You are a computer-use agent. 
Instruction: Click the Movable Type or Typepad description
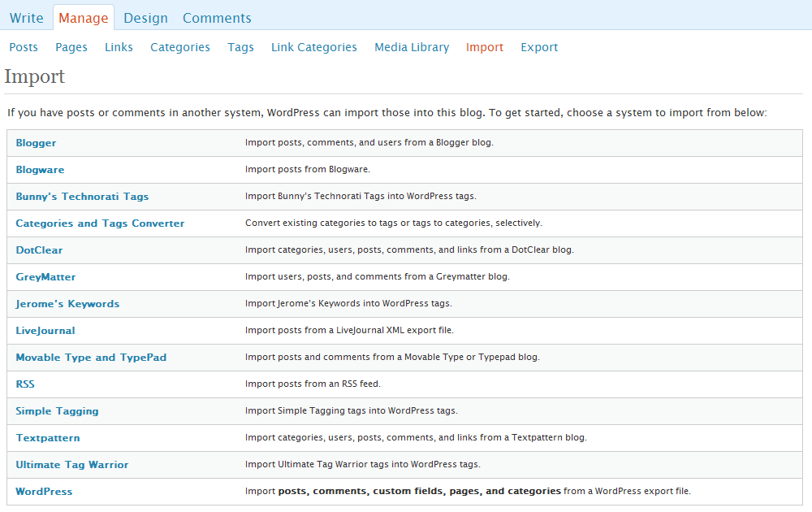click(x=392, y=357)
